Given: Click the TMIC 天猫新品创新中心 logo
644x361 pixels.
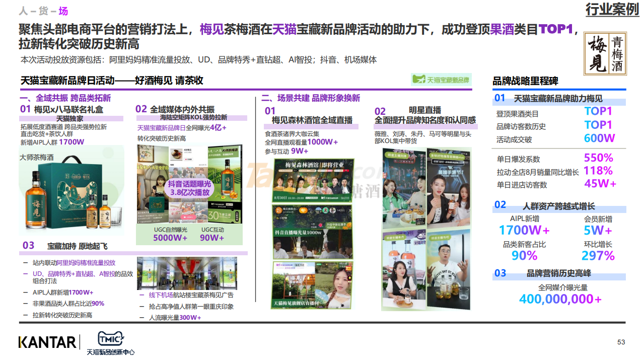Looking at the screenshot, I should [110, 343].
